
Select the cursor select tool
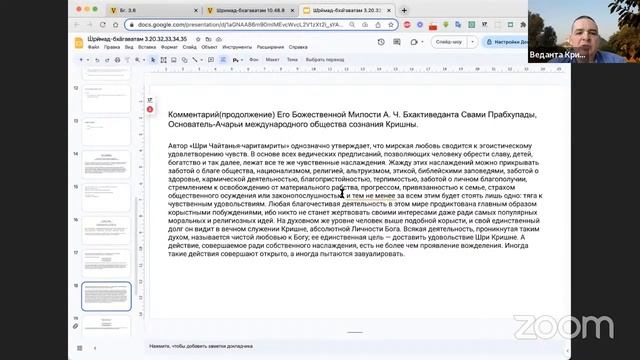click(x=153, y=60)
